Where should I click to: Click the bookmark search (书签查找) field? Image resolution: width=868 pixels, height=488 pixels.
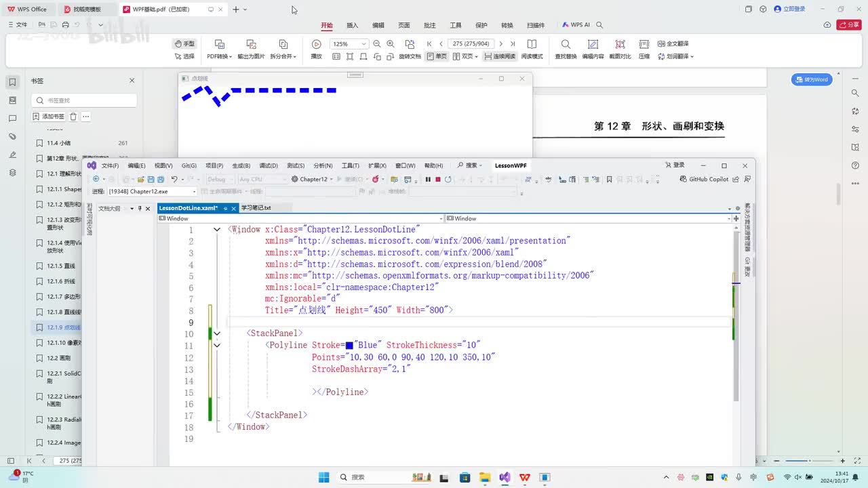click(x=84, y=100)
